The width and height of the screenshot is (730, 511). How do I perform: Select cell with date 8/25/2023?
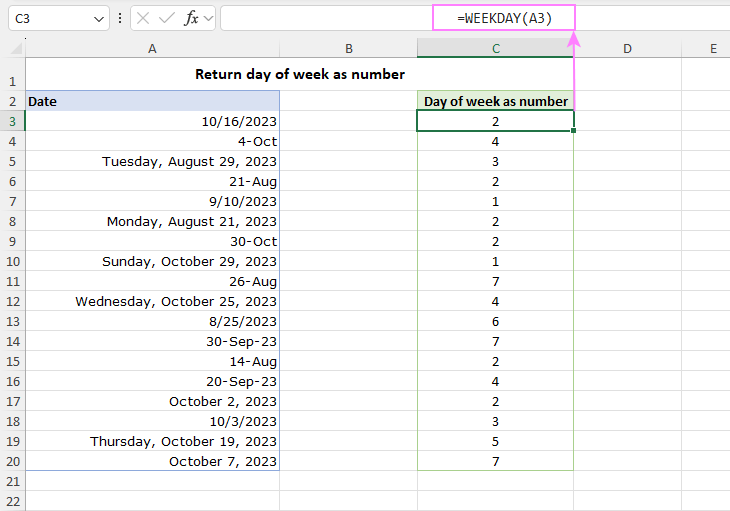coord(153,322)
